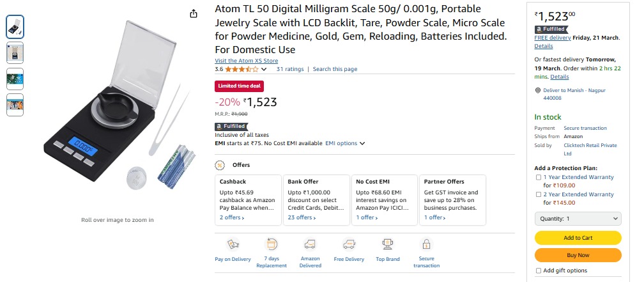The width and height of the screenshot is (644, 282).
Task: Enable the Add gift options checkbox
Action: tap(538, 270)
